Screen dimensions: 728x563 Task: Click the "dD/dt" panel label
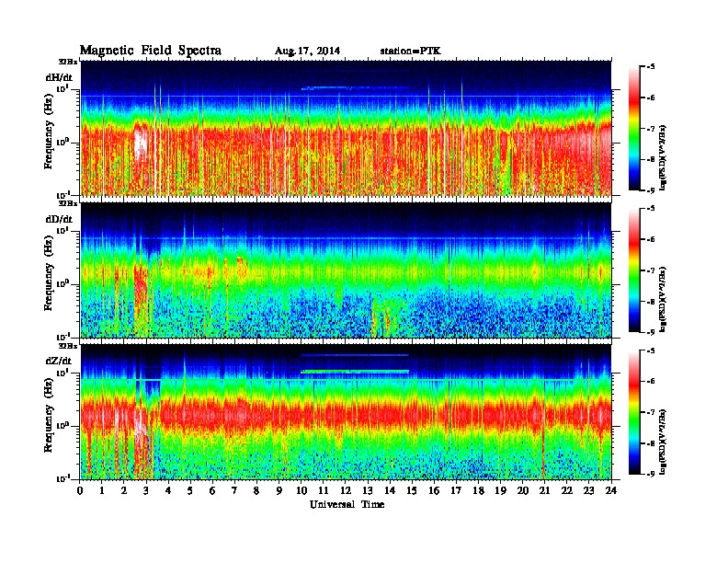[x=59, y=219]
